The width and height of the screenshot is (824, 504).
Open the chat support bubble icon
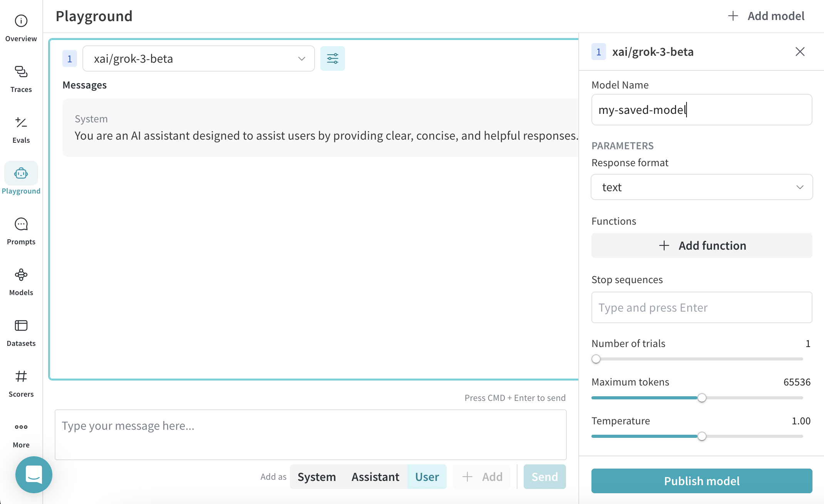click(x=34, y=474)
